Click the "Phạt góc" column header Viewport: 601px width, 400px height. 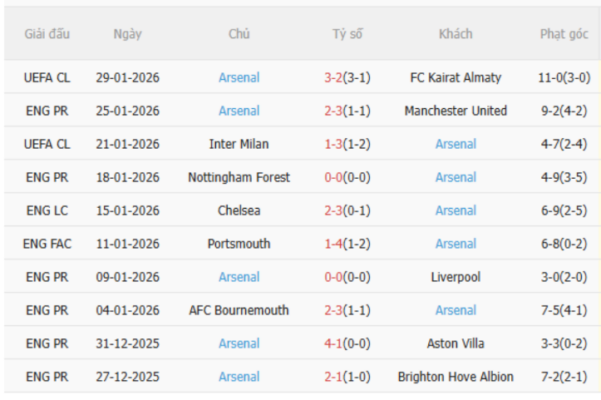pos(564,34)
